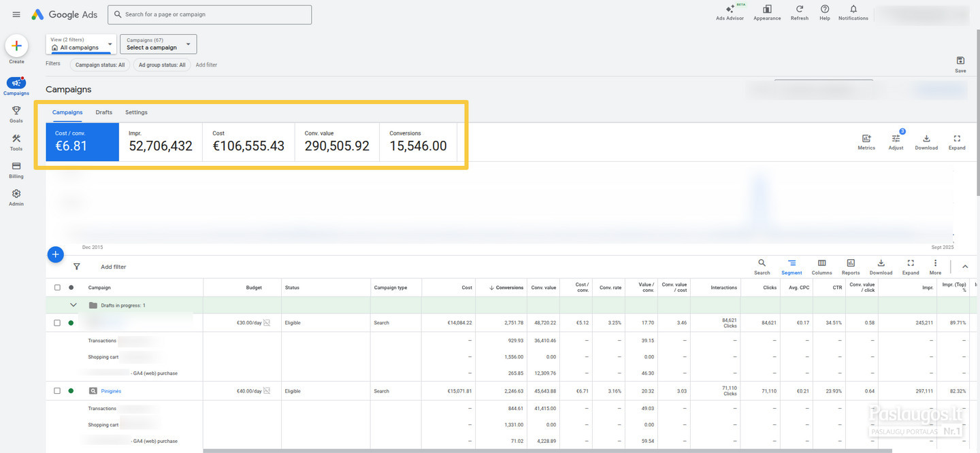Open Goals in sidebar
This screenshot has width=980, height=453.
(16, 114)
